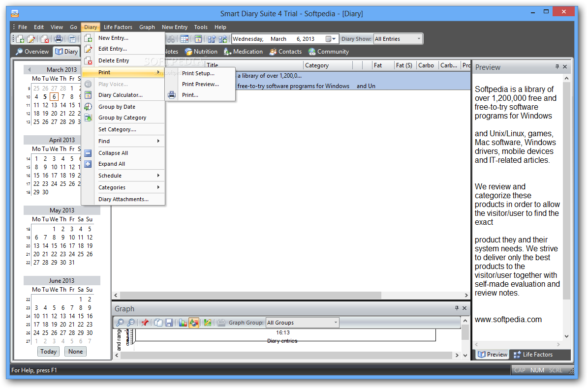
Task: Go to previous month arrow in calendar
Action: coord(29,69)
